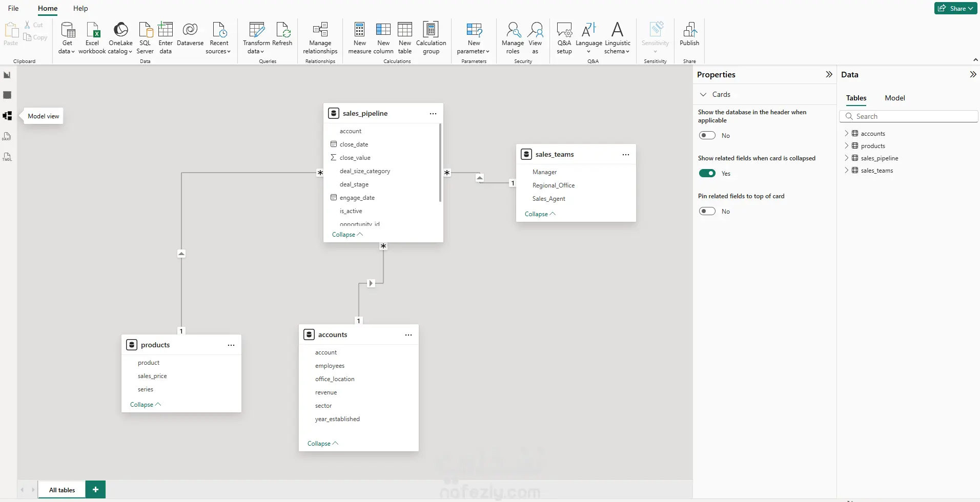Screen dimensions: 980x502
Task: Enable pin related fields to top
Action: coord(707,211)
